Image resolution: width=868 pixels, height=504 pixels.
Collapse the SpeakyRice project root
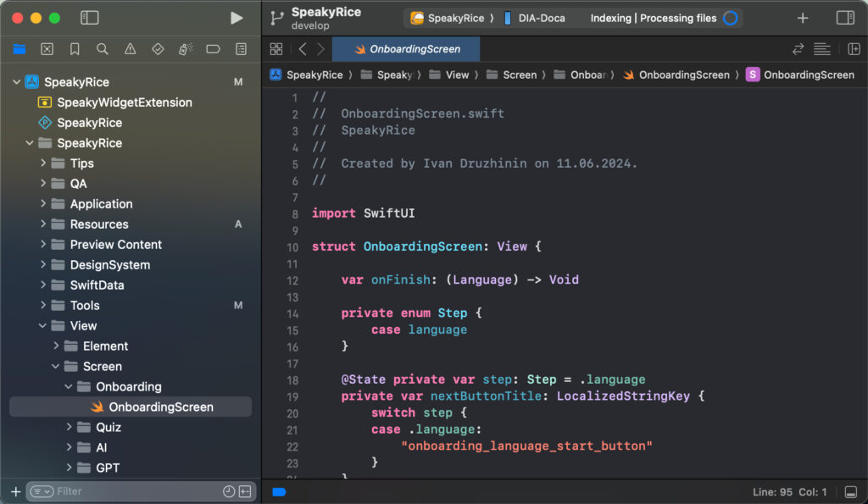17,82
